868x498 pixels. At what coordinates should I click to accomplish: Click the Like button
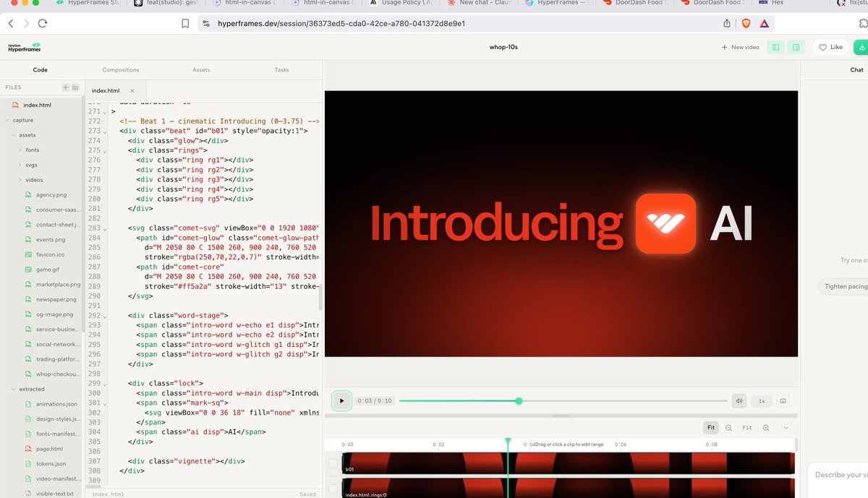(x=830, y=47)
